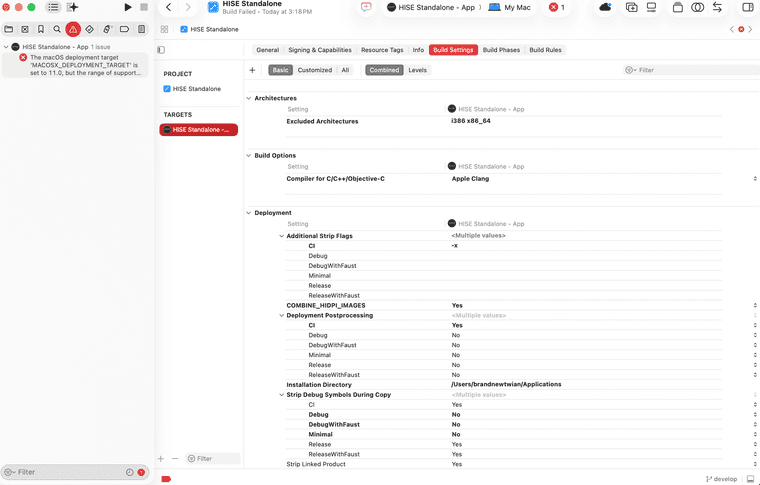760x485 pixels.
Task: Collapse the Deployment section
Action: pyautogui.click(x=249, y=213)
